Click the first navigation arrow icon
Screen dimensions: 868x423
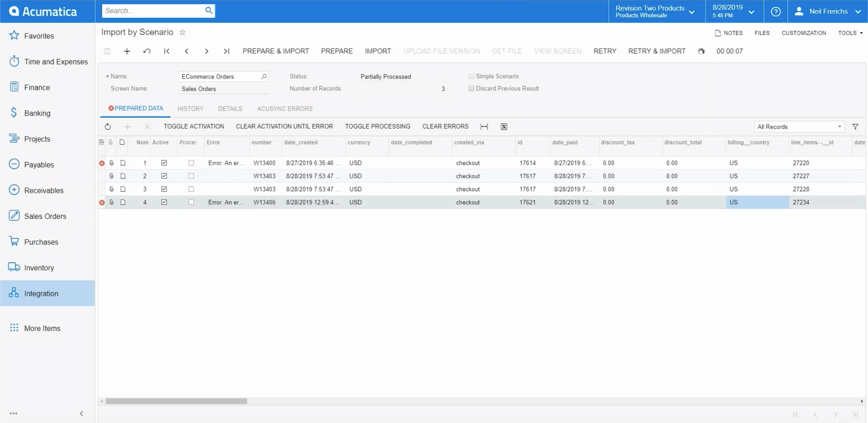point(167,51)
